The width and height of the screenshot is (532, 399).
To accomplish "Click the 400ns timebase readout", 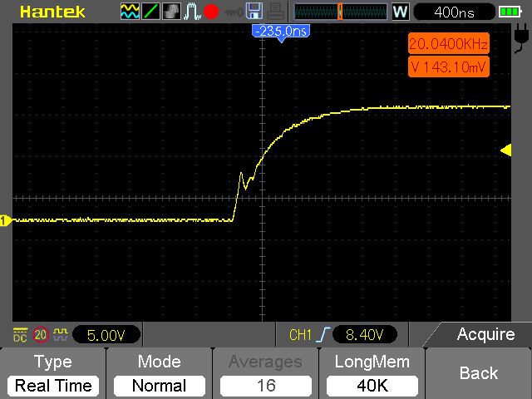I will [x=455, y=12].
